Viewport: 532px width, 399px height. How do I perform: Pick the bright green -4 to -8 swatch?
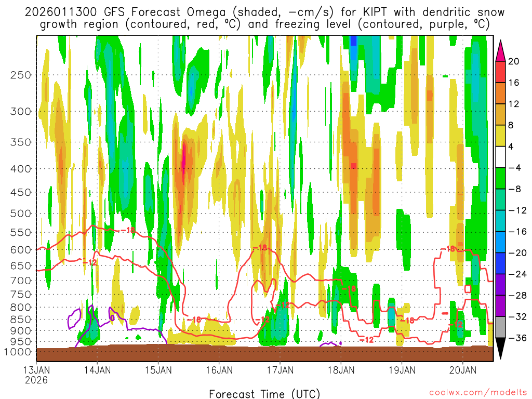(x=500, y=179)
